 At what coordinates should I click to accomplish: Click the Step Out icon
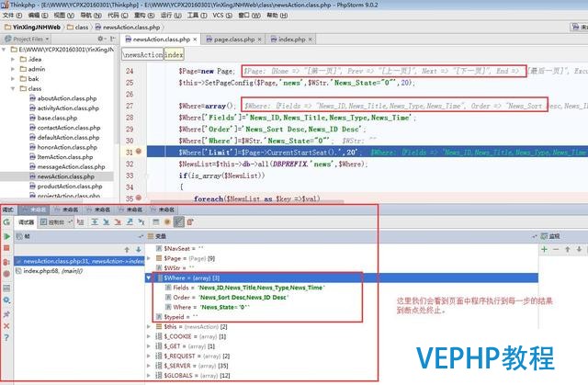(130, 222)
